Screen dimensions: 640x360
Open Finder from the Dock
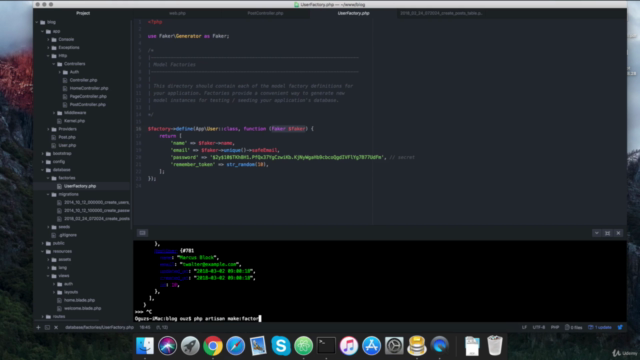click(x=145, y=346)
